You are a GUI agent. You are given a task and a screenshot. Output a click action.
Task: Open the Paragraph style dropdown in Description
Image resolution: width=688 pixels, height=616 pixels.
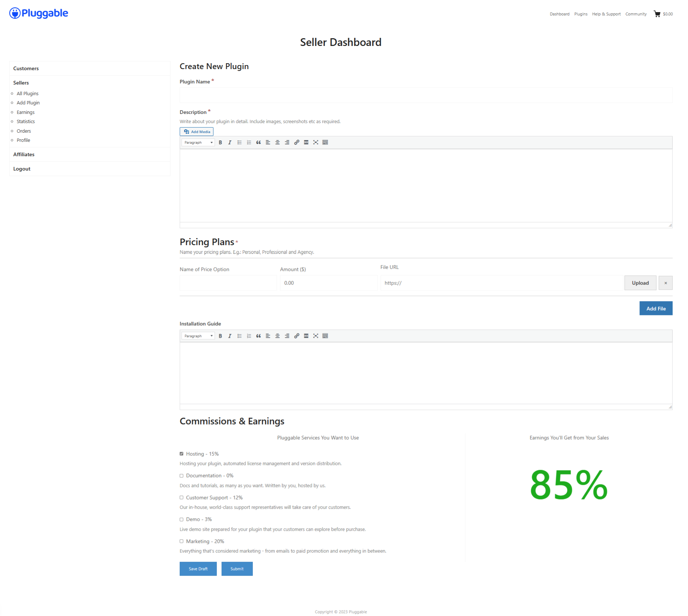198,142
